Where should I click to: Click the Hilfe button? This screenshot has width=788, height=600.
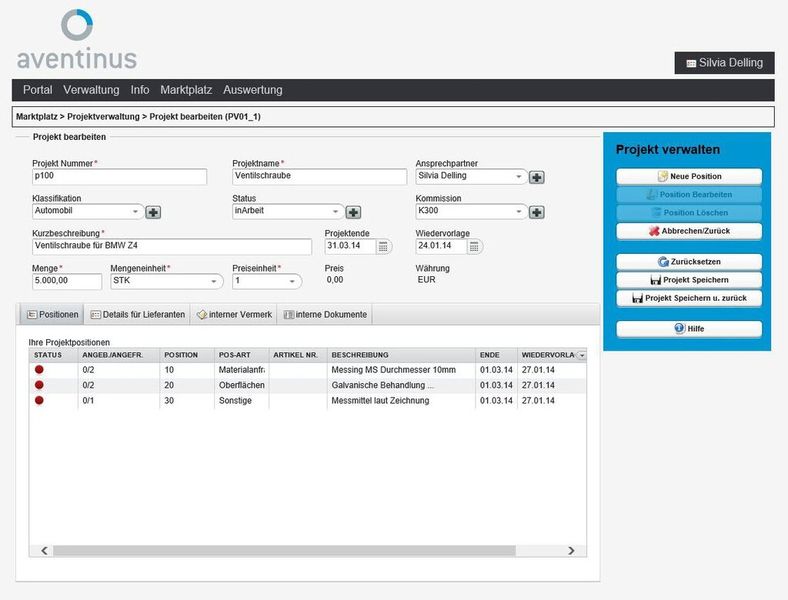(x=688, y=328)
